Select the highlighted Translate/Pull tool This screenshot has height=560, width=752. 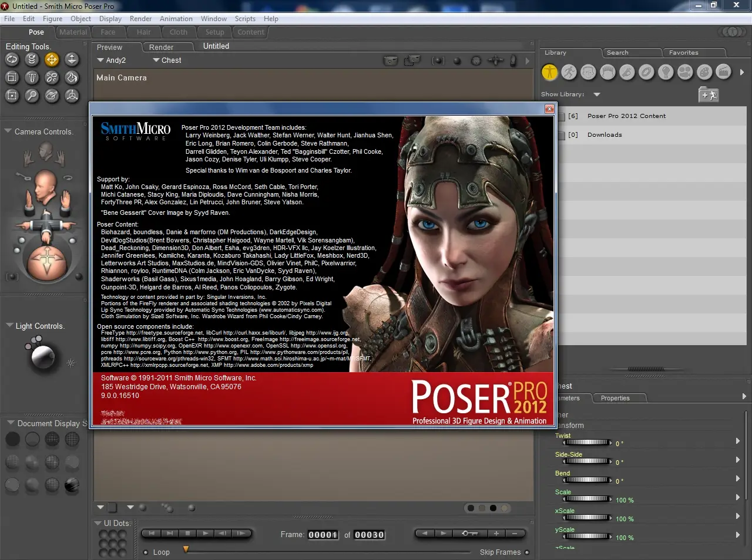(52, 59)
